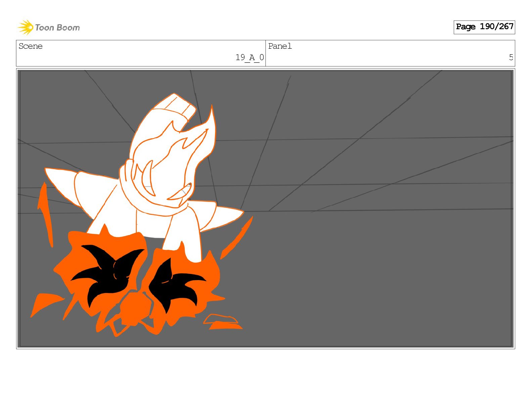
Task: Click the 'Panel' label
Action: click(x=280, y=46)
